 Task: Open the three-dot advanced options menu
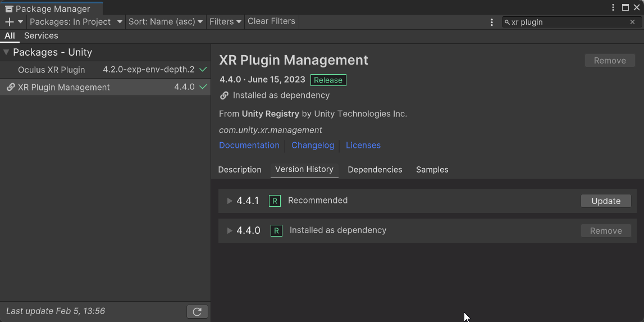492,22
